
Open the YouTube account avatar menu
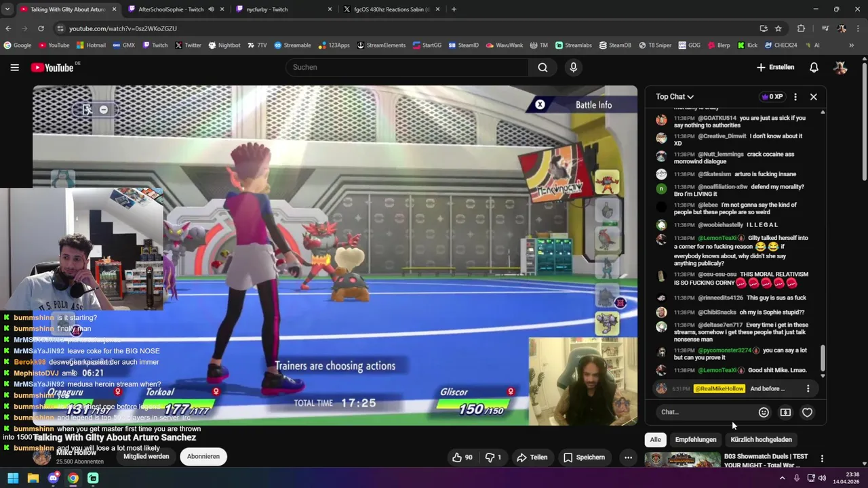[x=840, y=67]
